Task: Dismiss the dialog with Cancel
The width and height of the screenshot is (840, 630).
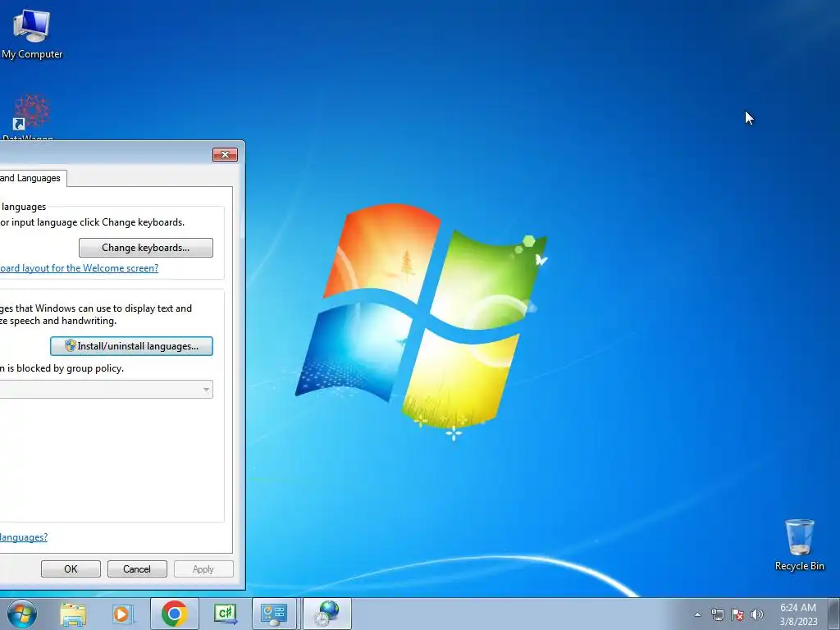Action: 137,569
